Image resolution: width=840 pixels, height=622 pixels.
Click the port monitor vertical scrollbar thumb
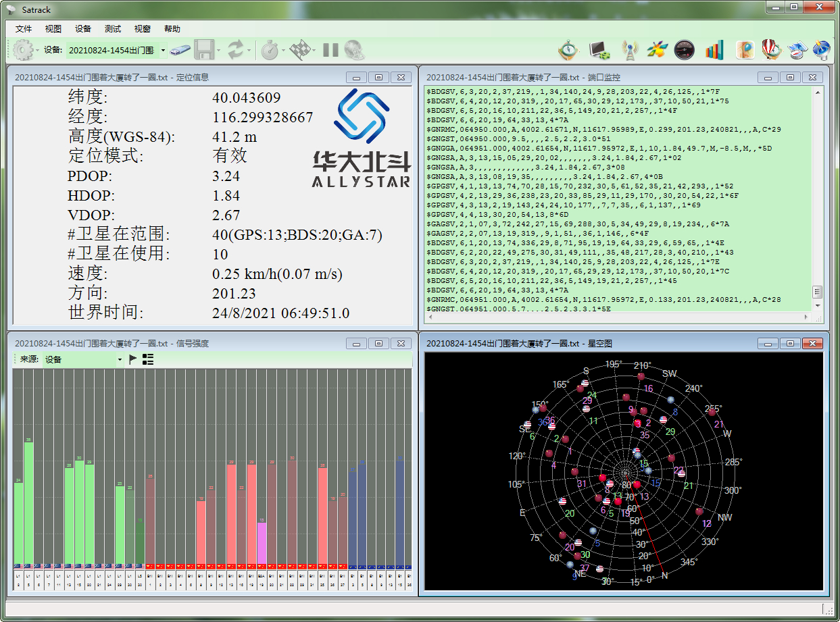pos(817,292)
